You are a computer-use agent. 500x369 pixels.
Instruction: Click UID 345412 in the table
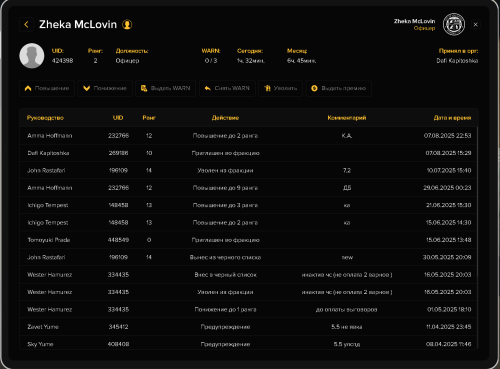(118, 327)
